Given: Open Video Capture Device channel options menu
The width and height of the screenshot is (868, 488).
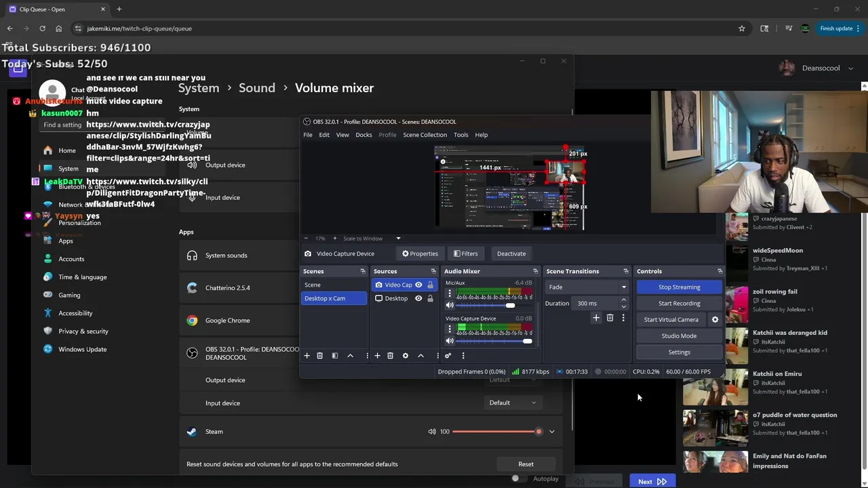Looking at the screenshot, I should click(x=449, y=329).
